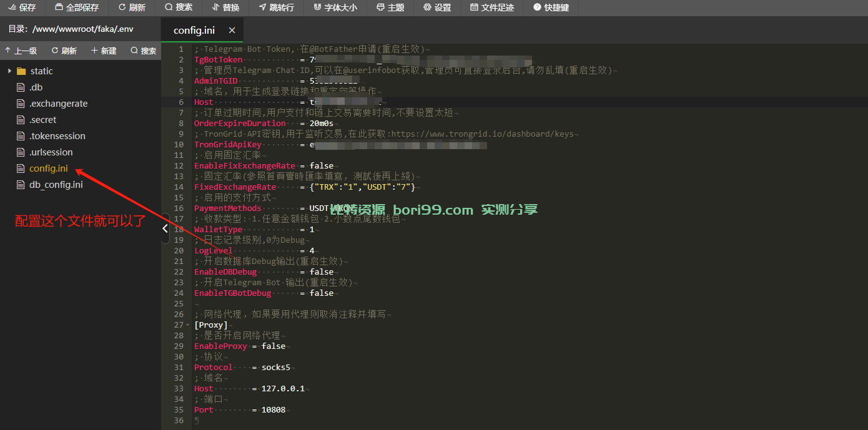Refresh the file list in the sidebar

point(64,51)
